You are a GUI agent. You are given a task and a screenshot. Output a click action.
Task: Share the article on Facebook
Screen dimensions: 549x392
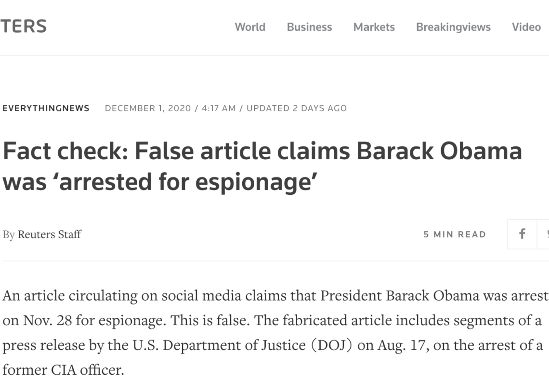pyautogui.click(x=522, y=234)
